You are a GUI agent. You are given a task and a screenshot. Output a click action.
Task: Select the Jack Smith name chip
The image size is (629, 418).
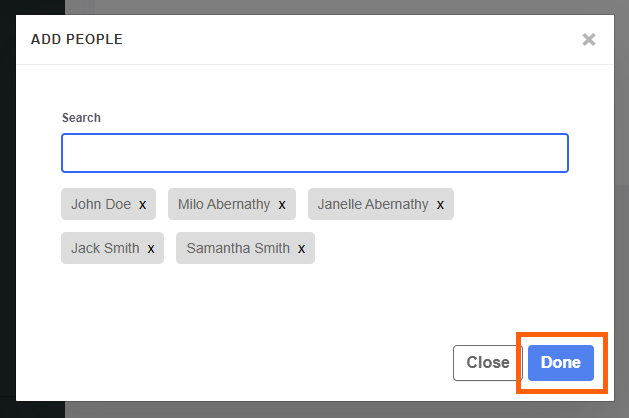point(104,248)
